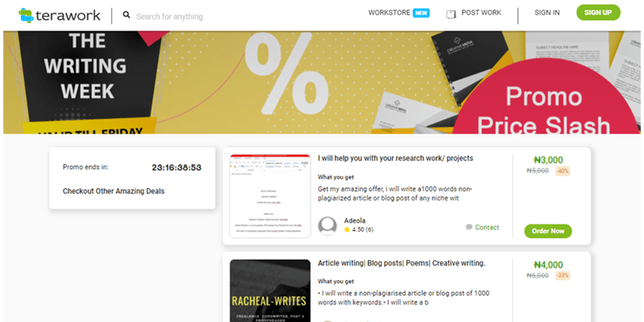Click the star rating icon under Adeola

pyautogui.click(x=347, y=229)
